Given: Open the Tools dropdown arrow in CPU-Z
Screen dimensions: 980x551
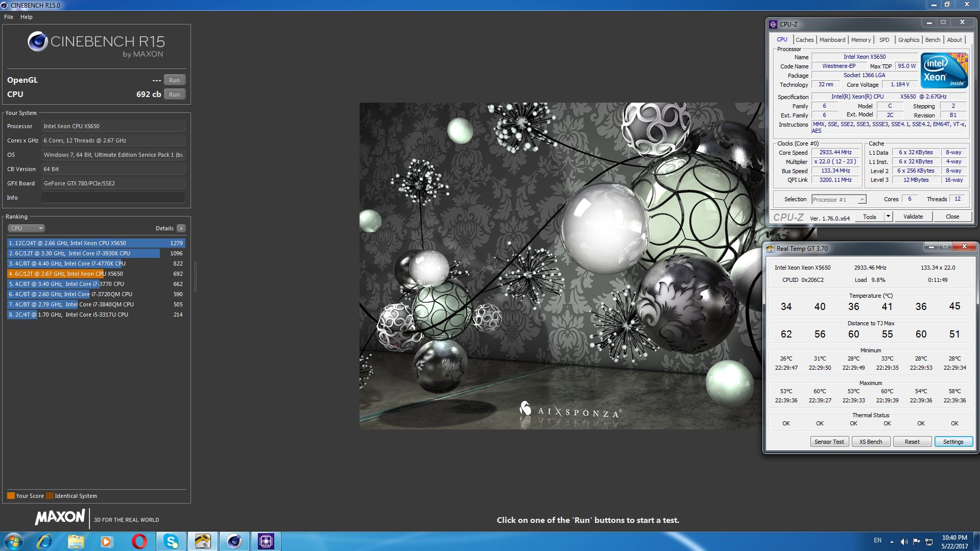Looking at the screenshot, I should 888,217.
